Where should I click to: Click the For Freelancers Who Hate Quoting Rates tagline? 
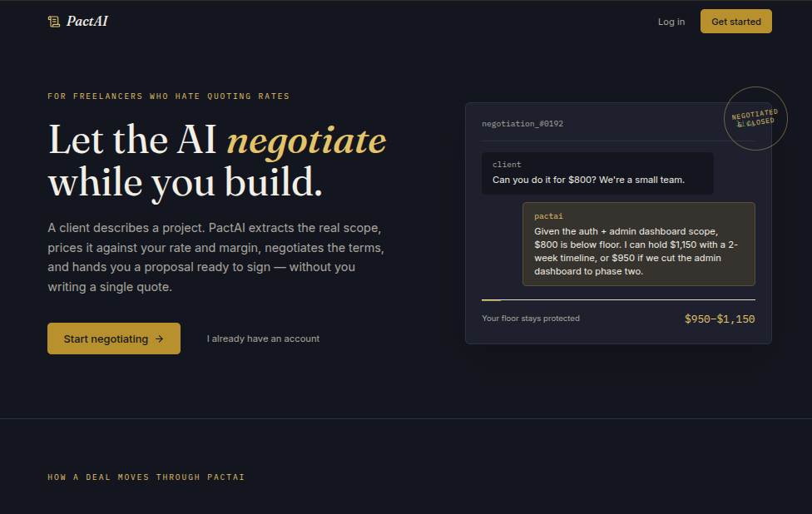pyautogui.click(x=168, y=96)
